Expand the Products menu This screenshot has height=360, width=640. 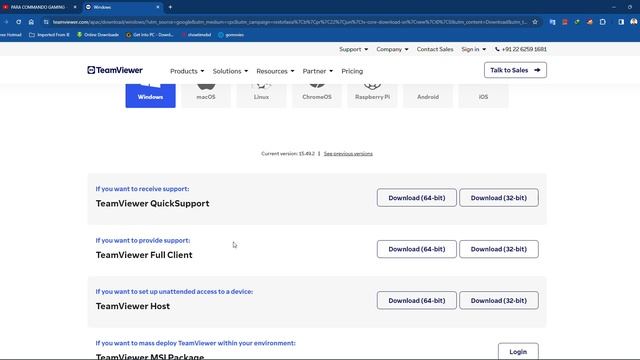pos(187,71)
